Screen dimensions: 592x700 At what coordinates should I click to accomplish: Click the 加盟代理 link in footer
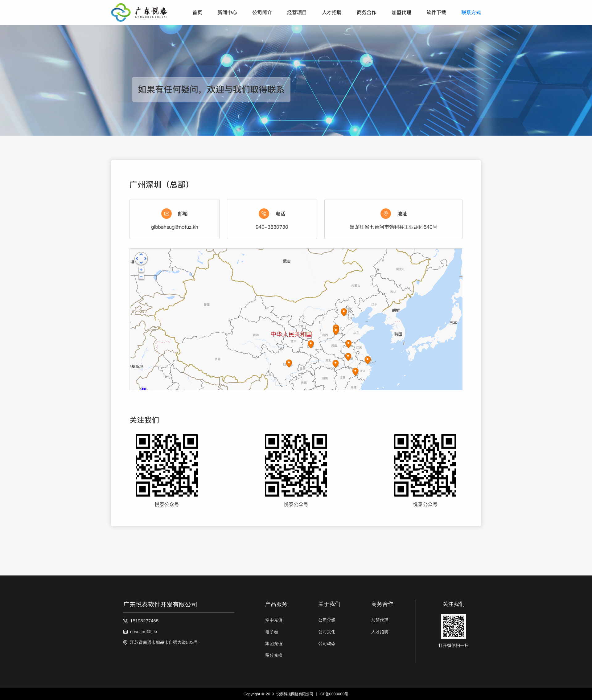[380, 620]
